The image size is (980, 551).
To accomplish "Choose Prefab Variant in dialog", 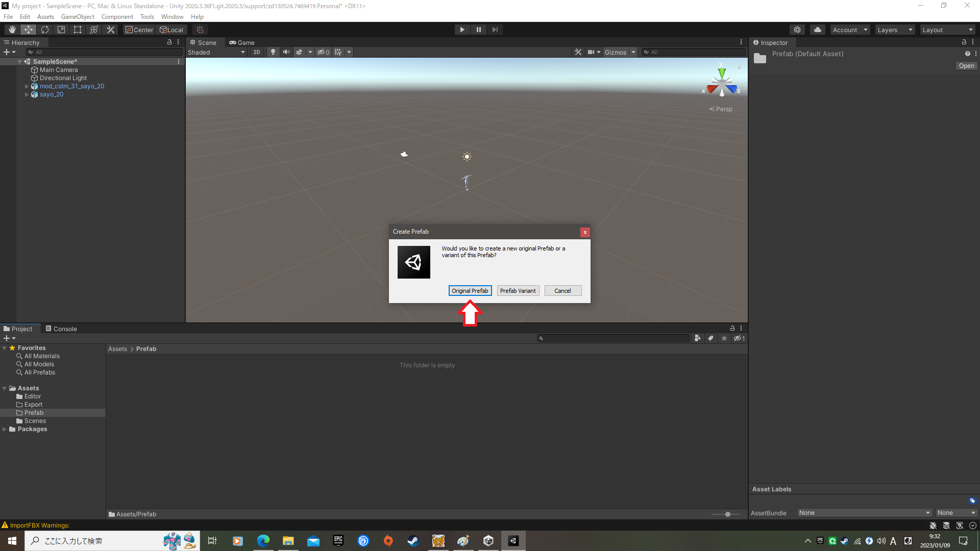I will click(x=518, y=290).
